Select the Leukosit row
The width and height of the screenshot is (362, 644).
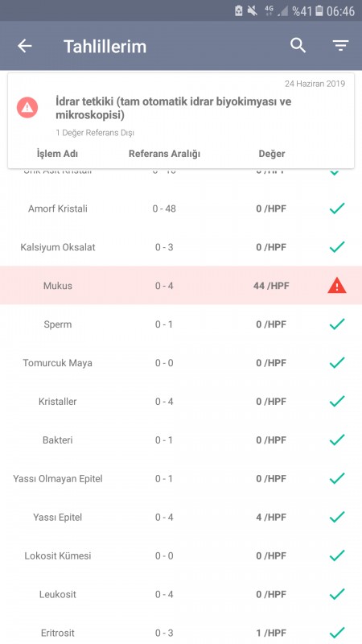pos(181,594)
